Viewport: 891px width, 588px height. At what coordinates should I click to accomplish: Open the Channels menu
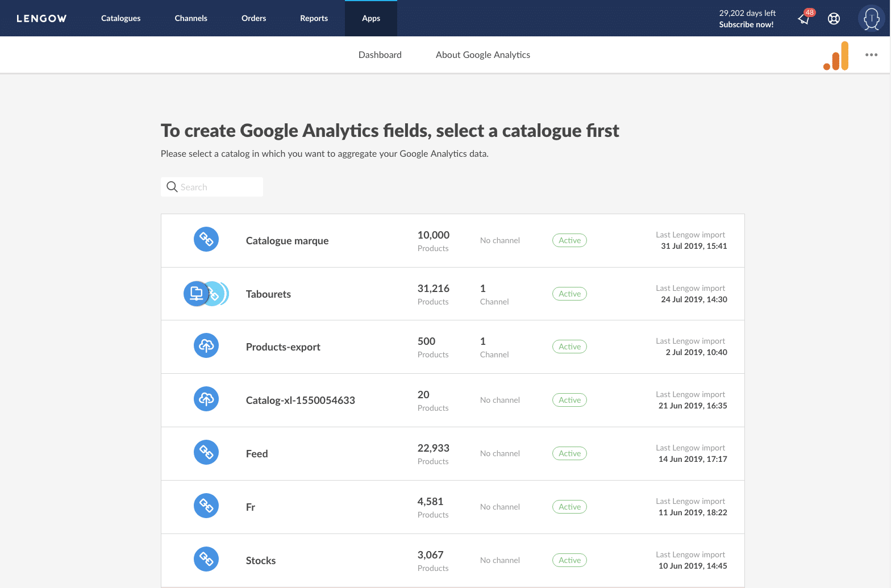(x=191, y=18)
